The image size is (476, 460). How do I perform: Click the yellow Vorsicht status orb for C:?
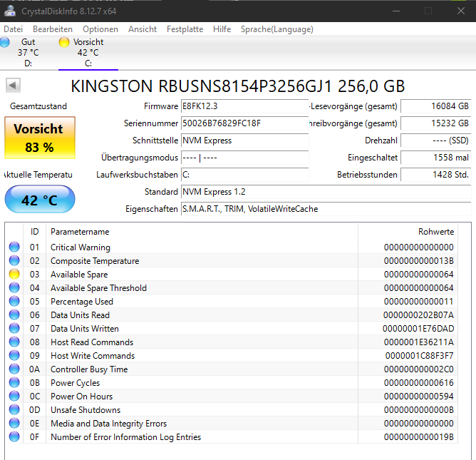(x=64, y=42)
